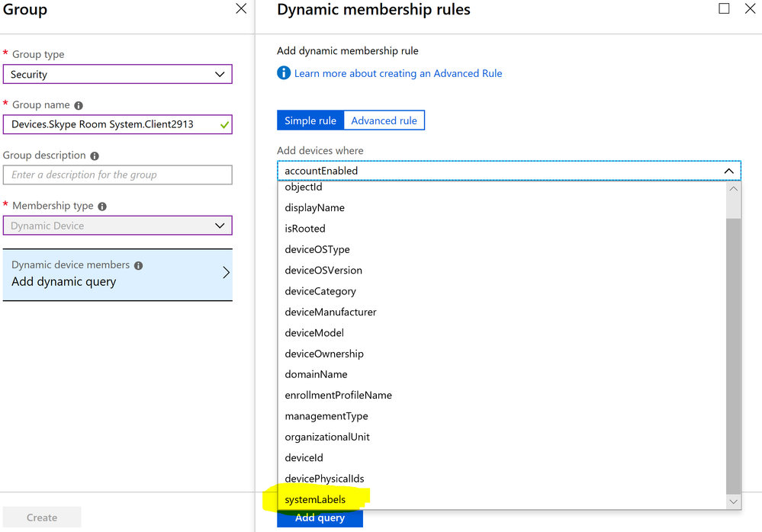The width and height of the screenshot is (762, 532).
Task: Open Add dynamic query chevron row
Action: point(117,274)
